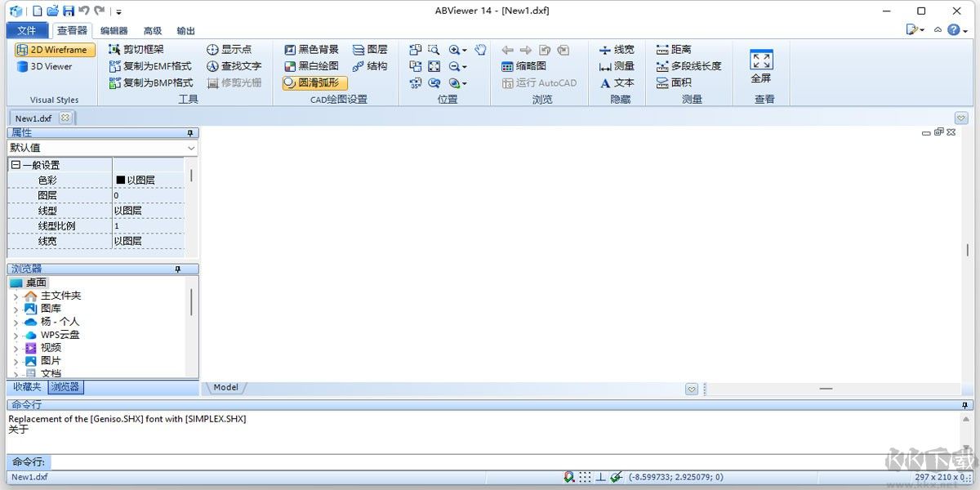
Task: Open the 文件 menu
Action: (27, 30)
